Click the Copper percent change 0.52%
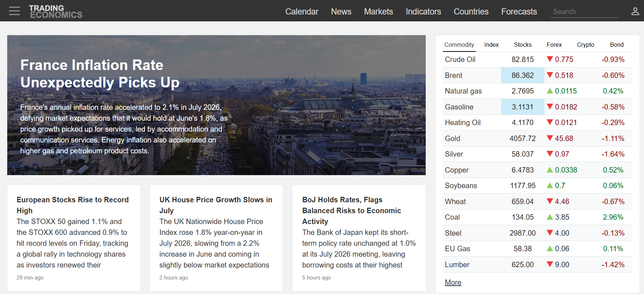644x294 pixels. [x=613, y=170]
